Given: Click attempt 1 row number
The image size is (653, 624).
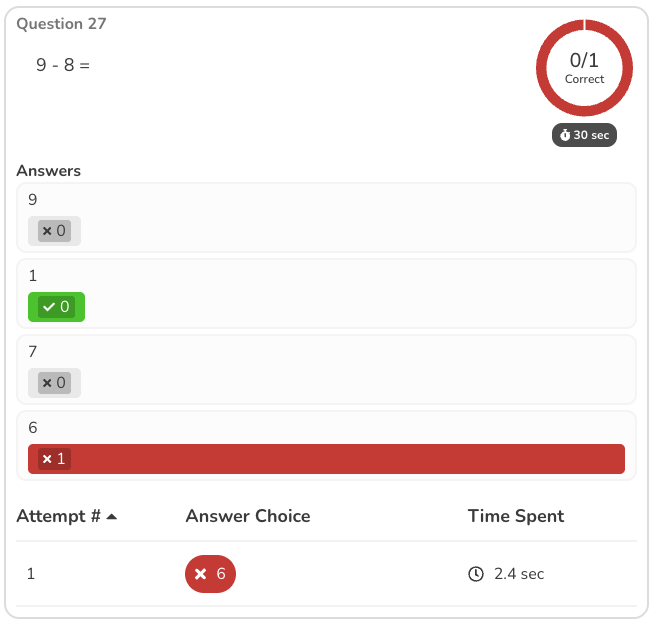Looking at the screenshot, I should (x=31, y=574).
